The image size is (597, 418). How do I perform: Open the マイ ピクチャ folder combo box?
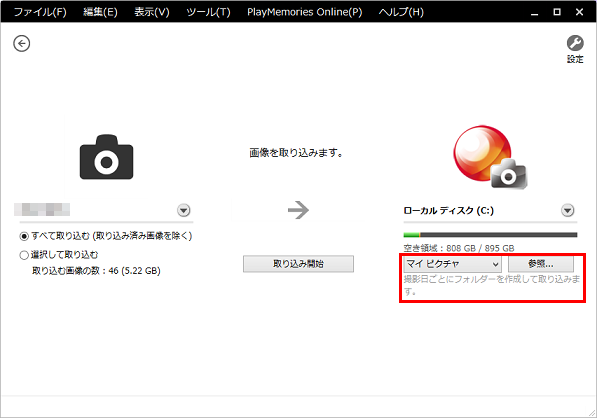452,264
